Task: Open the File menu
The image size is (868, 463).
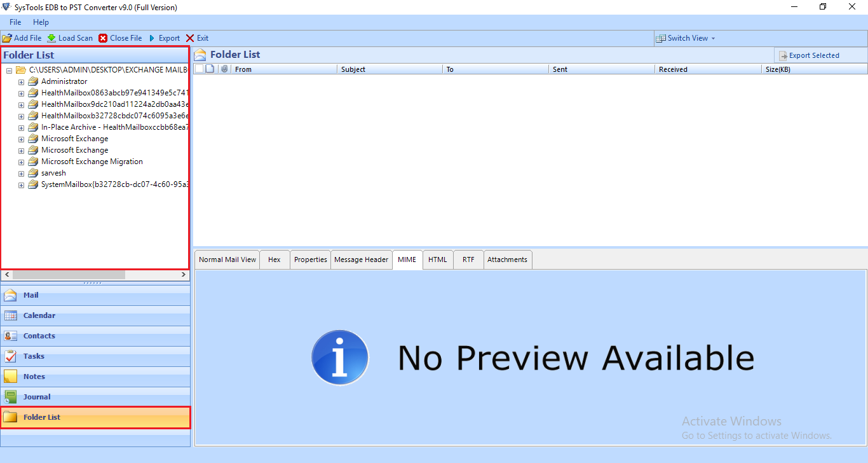Action: [15, 22]
